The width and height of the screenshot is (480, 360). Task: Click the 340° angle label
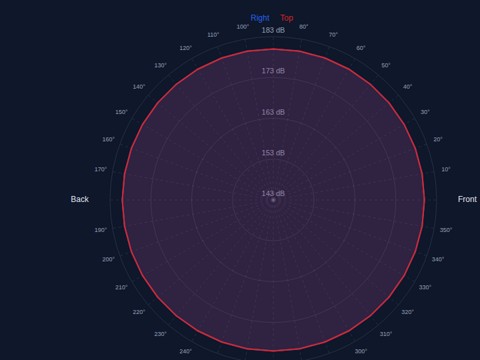(x=438, y=259)
